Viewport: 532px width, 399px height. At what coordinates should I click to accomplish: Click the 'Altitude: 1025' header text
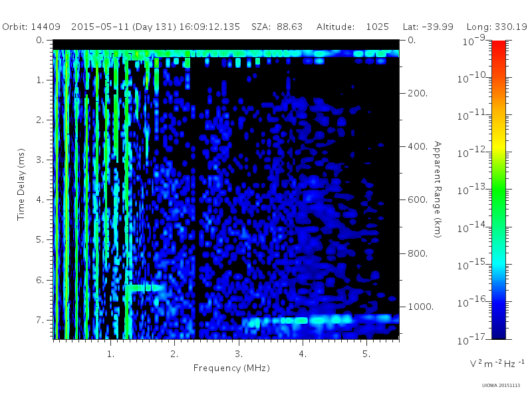tap(352, 27)
